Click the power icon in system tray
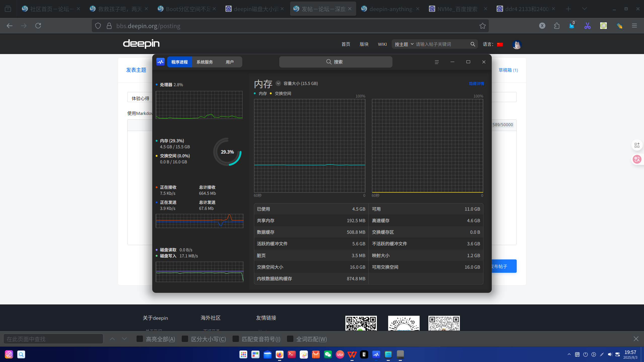Viewport: 644px width, 362px height. (x=586, y=354)
